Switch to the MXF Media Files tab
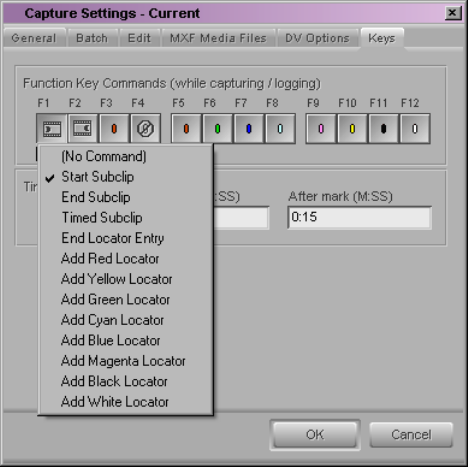Screen dimensions: 468x467 pyautogui.click(x=218, y=38)
